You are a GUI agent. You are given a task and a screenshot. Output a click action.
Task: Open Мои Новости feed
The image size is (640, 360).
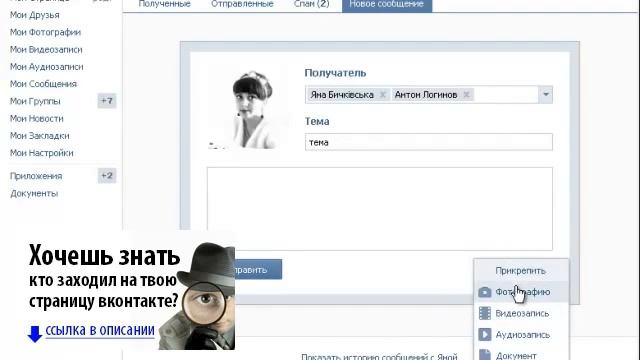click(37, 118)
